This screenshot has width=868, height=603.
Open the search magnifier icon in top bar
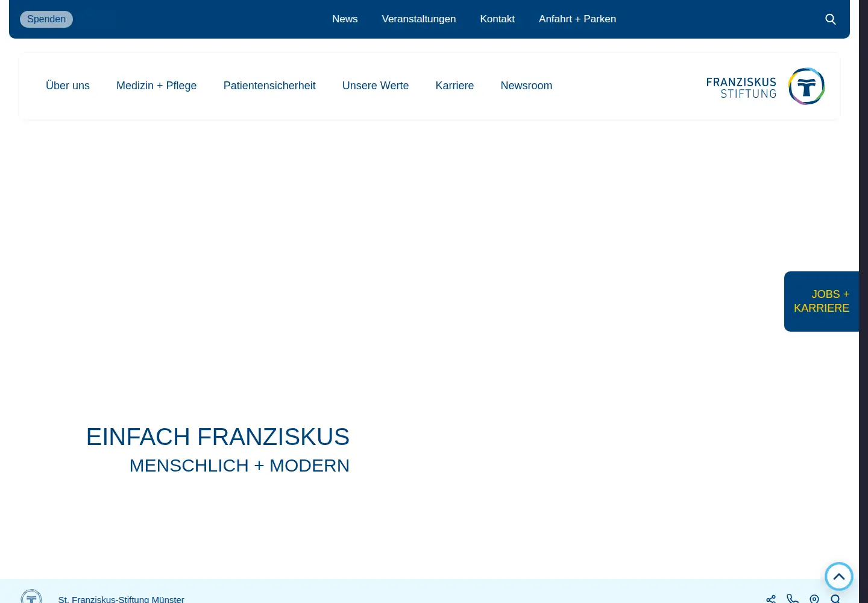click(830, 19)
